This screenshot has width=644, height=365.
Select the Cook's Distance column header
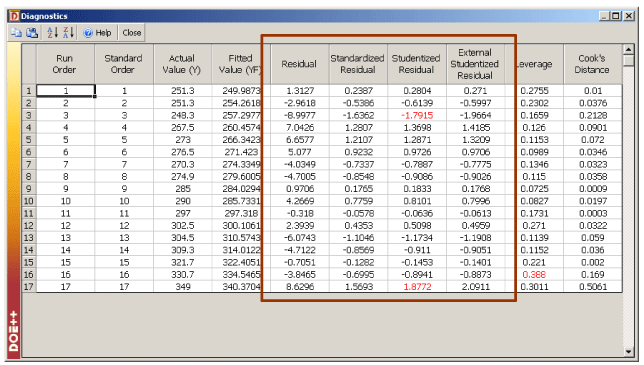pyautogui.click(x=592, y=64)
